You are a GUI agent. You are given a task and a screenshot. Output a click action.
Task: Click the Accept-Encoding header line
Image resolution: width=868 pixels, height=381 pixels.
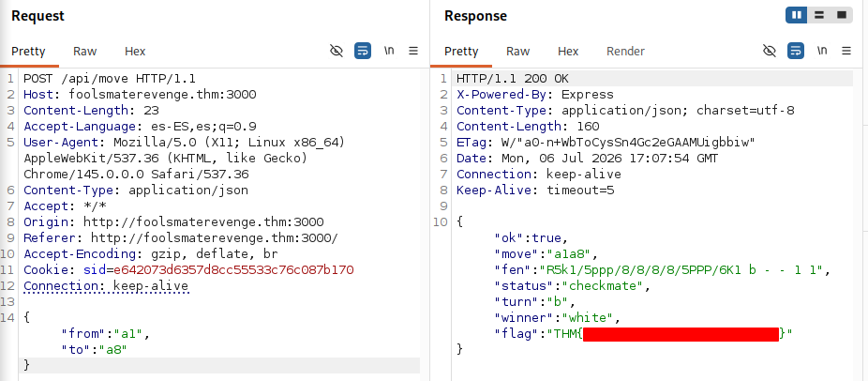[151, 254]
